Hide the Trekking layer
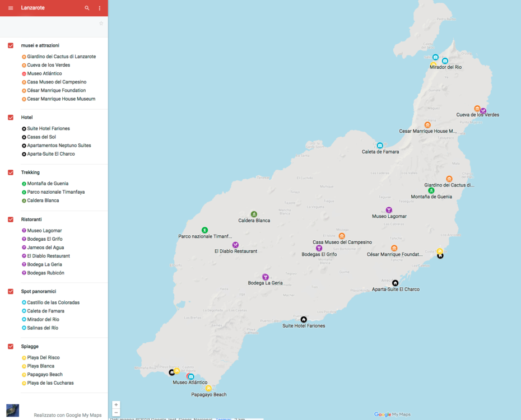Screen dimensions: 521x420 (x=11, y=172)
